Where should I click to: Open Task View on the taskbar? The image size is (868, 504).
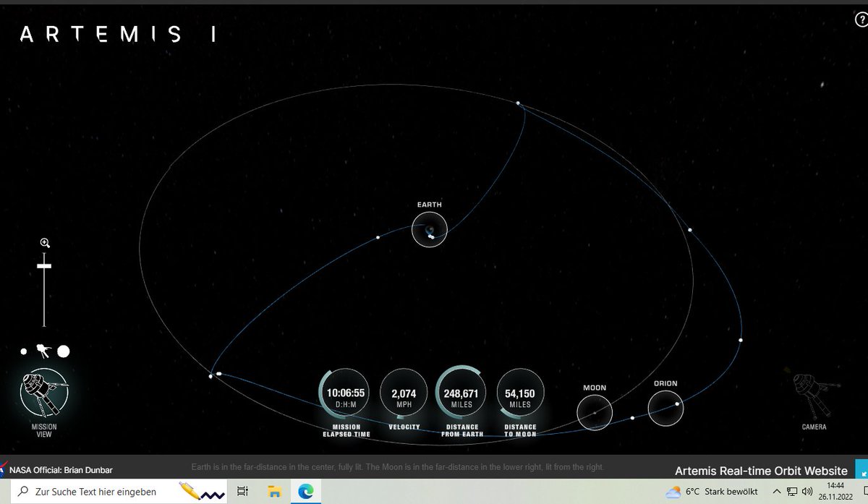pos(243,492)
